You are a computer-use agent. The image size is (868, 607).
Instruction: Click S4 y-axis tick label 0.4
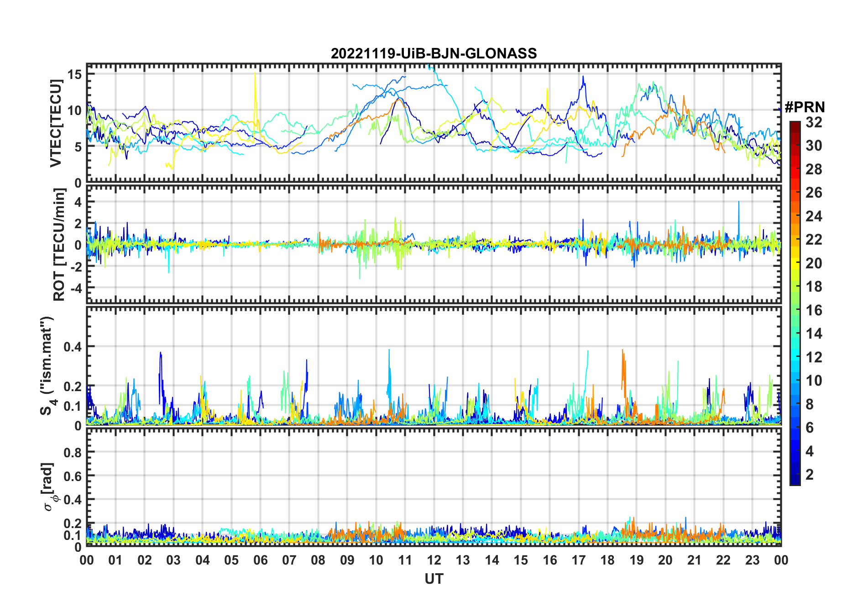(73, 347)
